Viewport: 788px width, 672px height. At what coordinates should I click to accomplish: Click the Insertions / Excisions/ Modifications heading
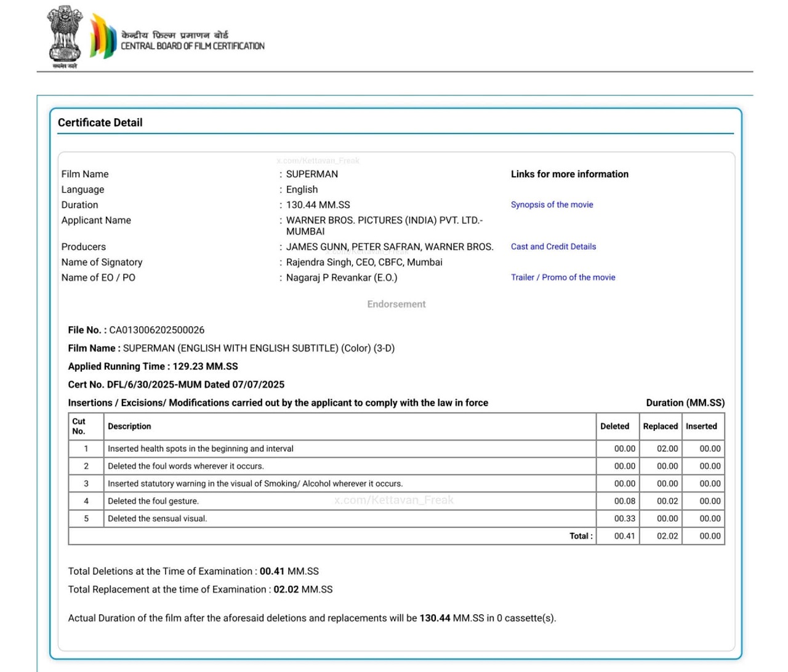(278, 403)
